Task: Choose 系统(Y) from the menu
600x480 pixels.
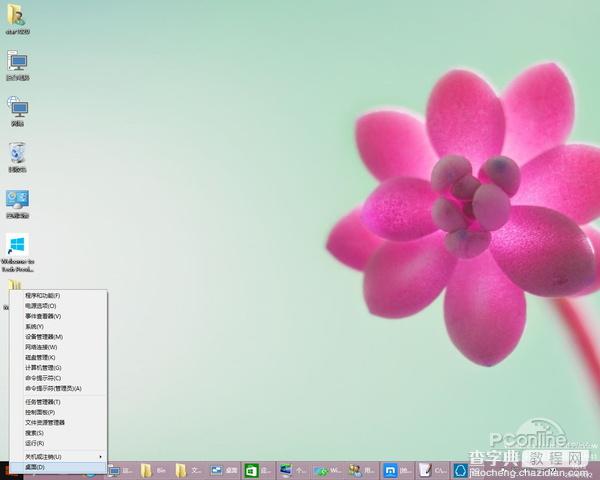Action: [x=58, y=327]
